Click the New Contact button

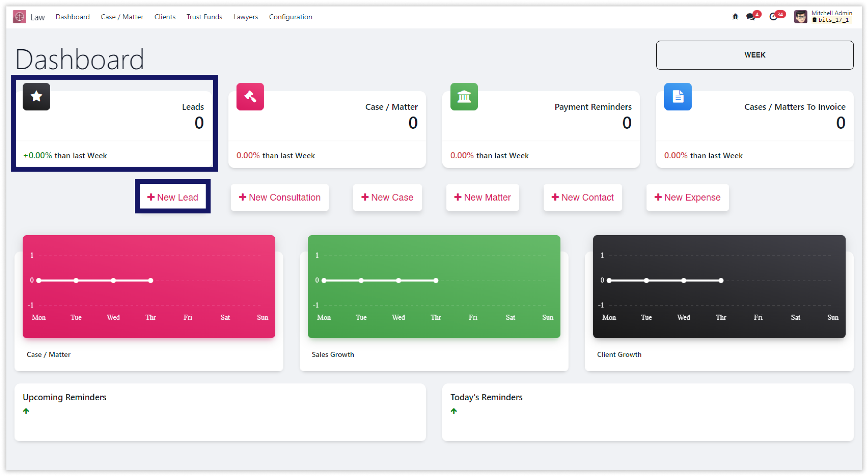[583, 197]
